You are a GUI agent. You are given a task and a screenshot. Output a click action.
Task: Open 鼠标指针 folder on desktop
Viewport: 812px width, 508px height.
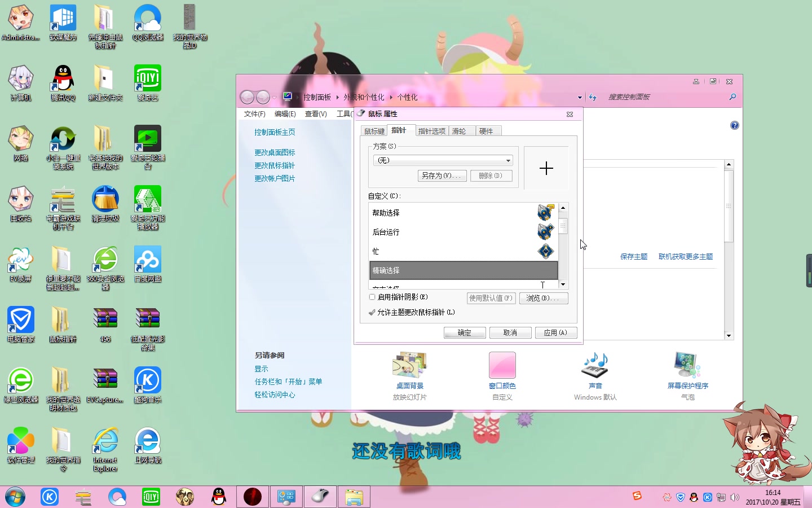[x=63, y=325]
